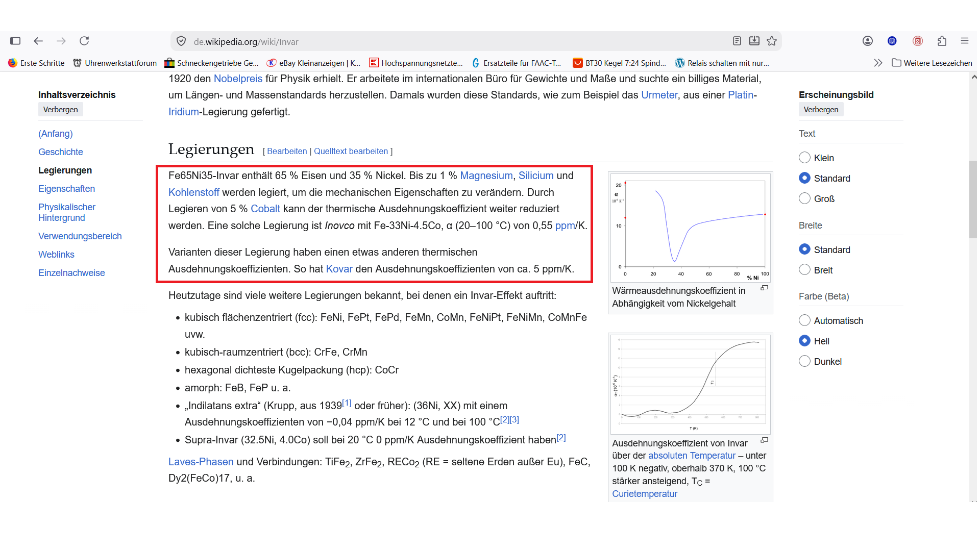Image resolution: width=980 pixels, height=551 pixels.
Task: Click the page vertical scrollbar thumb
Action: pos(973,199)
